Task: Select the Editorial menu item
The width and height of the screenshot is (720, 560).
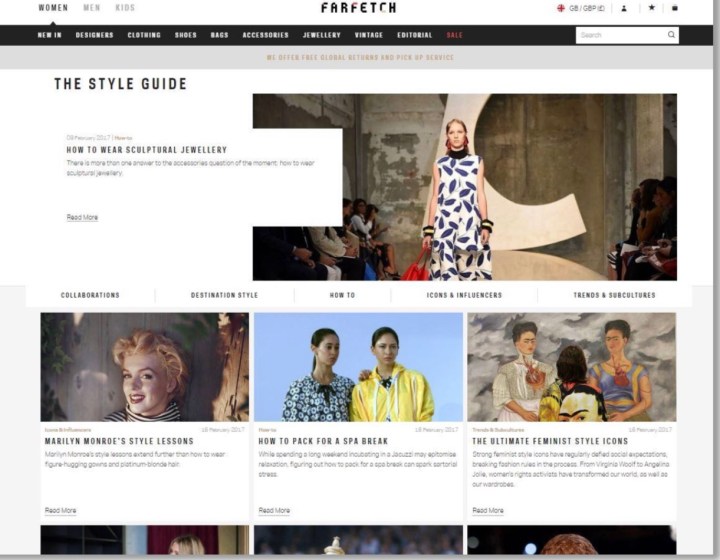Action: (414, 35)
